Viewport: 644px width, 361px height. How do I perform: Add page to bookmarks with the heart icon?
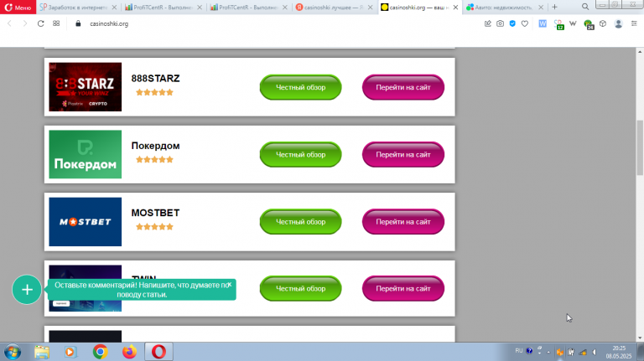524,23
